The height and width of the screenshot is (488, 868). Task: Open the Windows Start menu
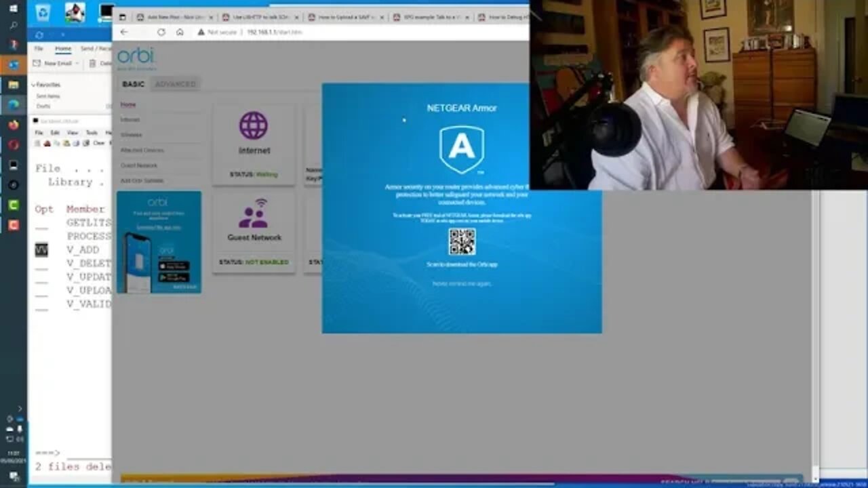click(13, 8)
